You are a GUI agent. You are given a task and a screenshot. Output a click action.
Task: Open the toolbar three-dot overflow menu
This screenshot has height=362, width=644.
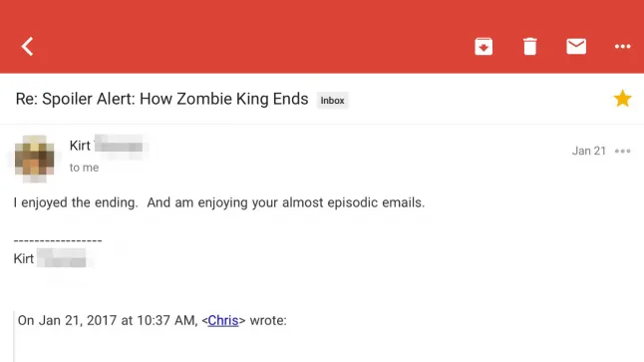point(622,47)
